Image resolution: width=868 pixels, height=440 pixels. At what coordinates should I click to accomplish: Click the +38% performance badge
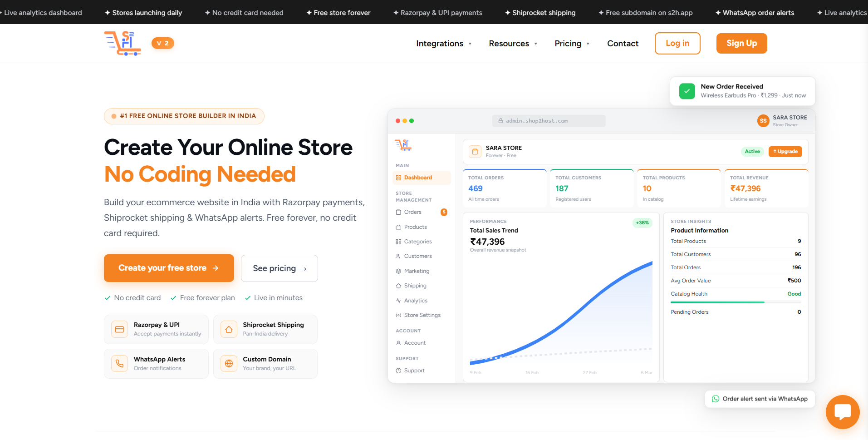pos(642,223)
